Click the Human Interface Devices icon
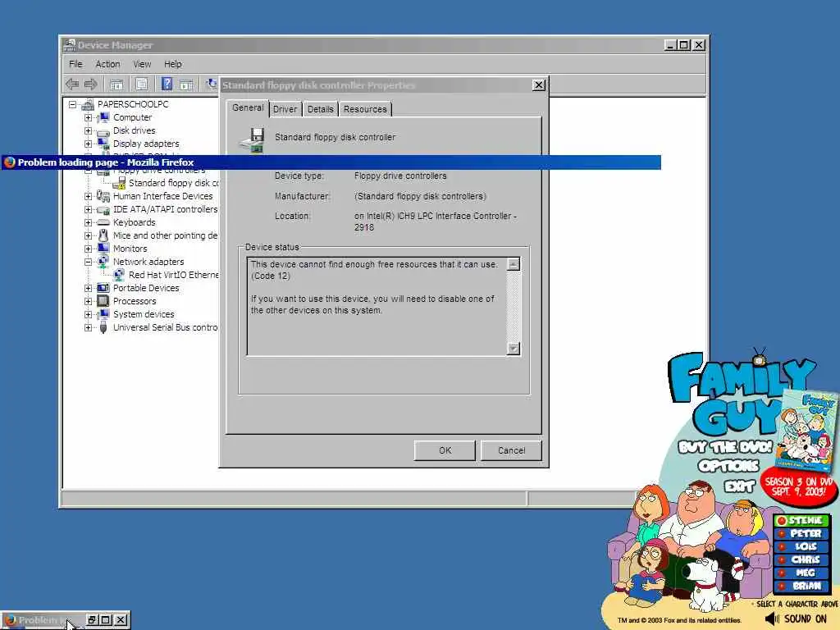This screenshot has height=630, width=840. point(103,196)
